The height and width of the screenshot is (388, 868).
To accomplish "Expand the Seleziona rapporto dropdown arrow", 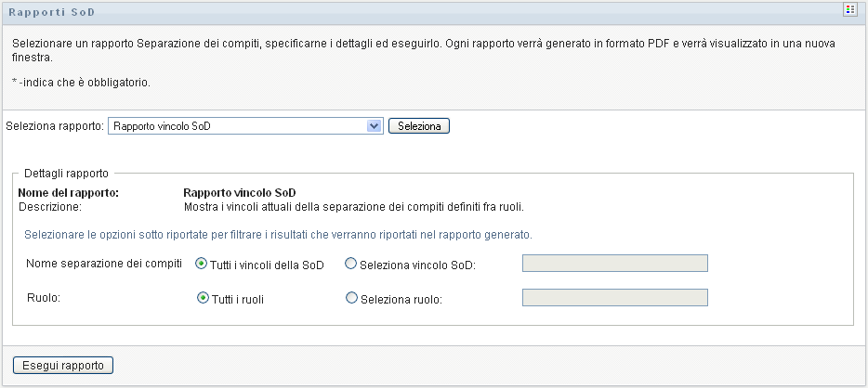I will (375, 125).
